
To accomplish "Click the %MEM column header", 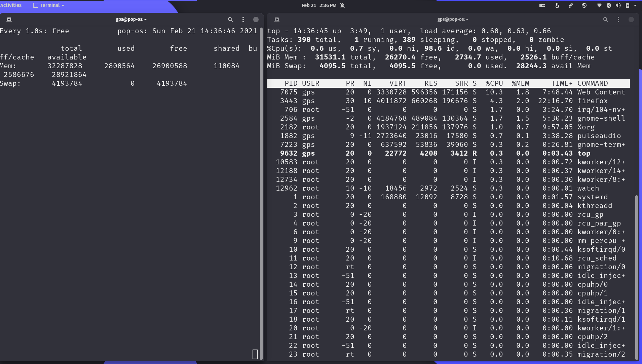I will tap(520, 83).
